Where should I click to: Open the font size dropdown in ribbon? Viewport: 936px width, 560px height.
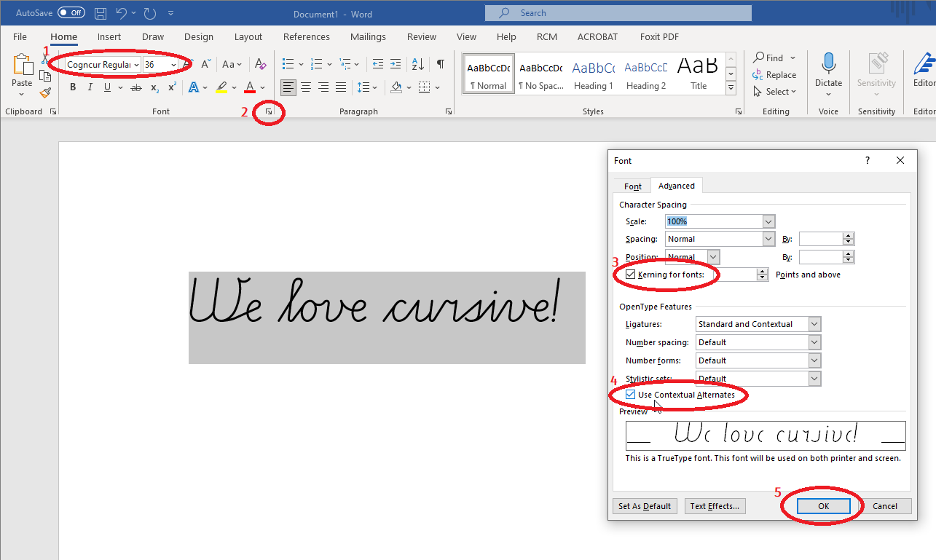click(x=173, y=65)
